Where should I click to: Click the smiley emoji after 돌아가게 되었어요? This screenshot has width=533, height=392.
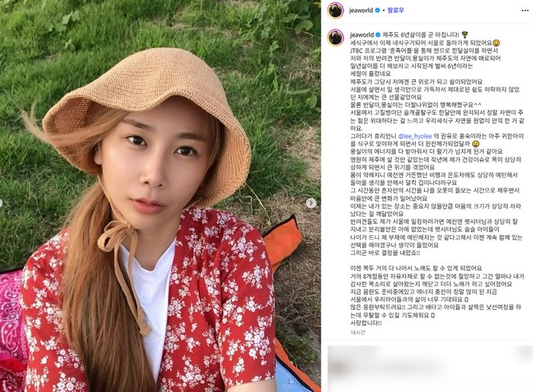(496, 43)
